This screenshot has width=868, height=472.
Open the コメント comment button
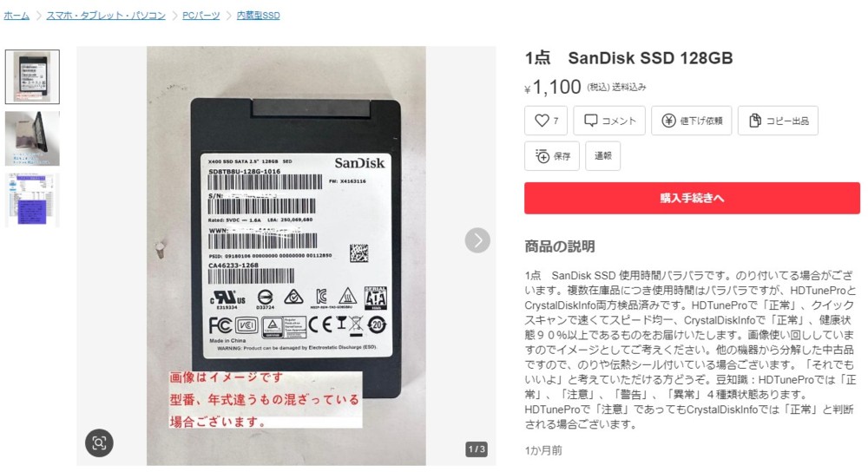pos(609,121)
